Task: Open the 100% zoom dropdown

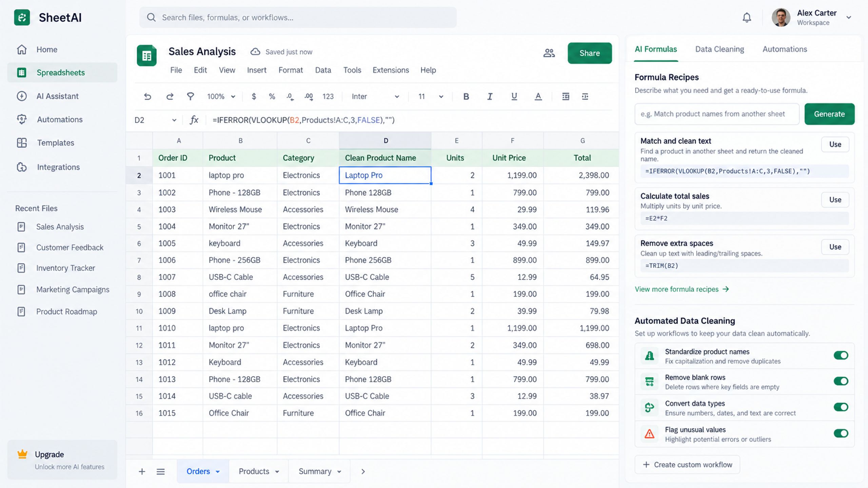Action: (221, 97)
